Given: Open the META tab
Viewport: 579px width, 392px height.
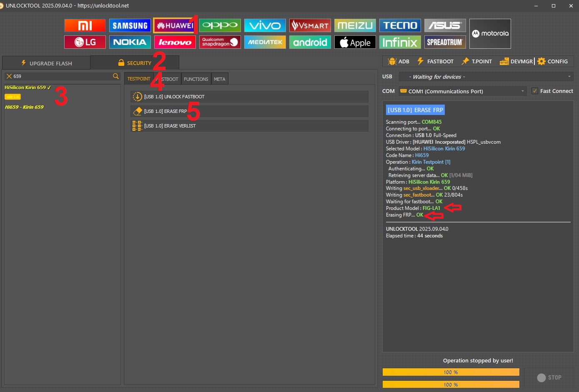Looking at the screenshot, I should 219,79.
